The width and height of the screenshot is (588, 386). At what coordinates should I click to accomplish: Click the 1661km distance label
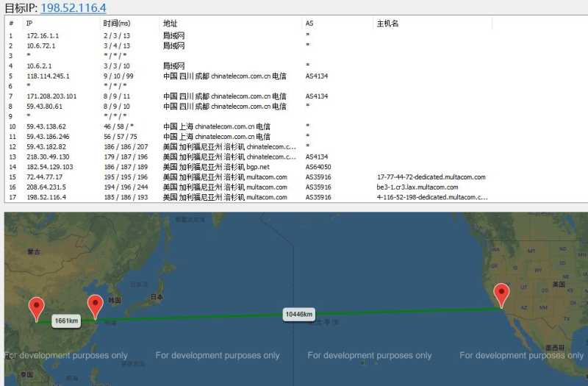[x=66, y=321]
